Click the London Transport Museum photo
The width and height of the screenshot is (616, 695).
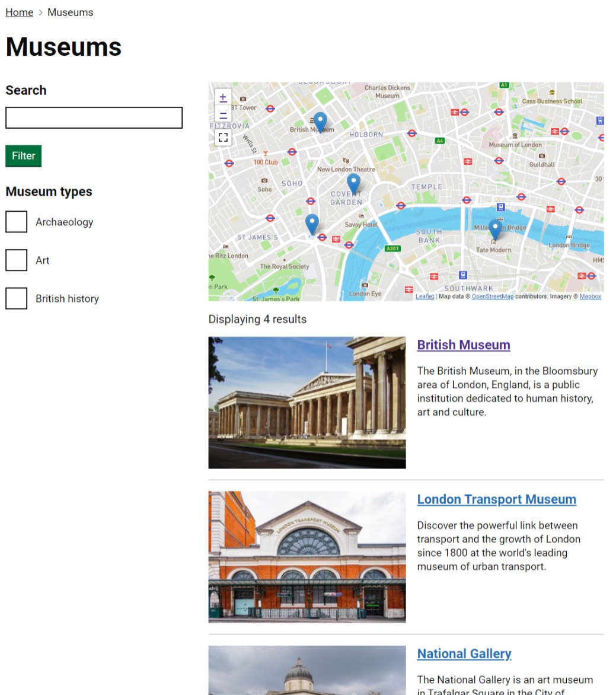click(307, 557)
